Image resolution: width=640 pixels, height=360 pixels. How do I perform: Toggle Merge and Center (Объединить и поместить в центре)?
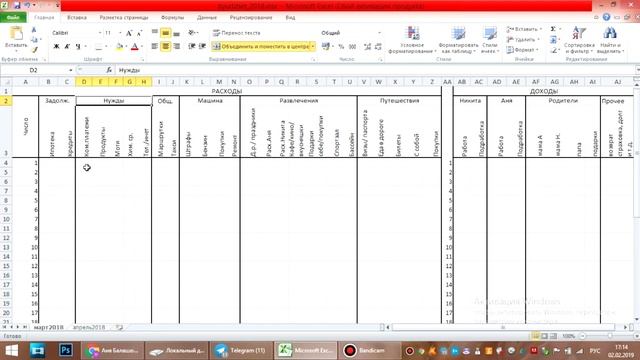[261, 47]
